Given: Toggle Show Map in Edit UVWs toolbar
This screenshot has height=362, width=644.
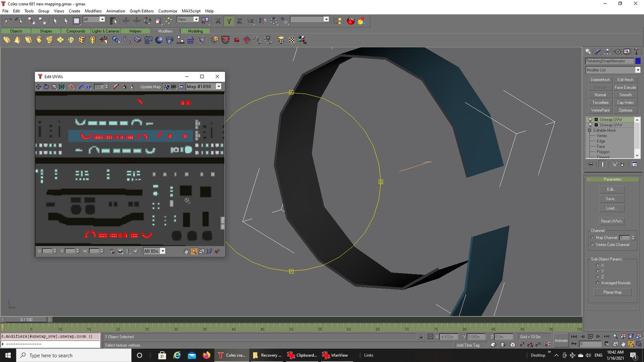Looking at the screenshot, I should click(166, 86).
